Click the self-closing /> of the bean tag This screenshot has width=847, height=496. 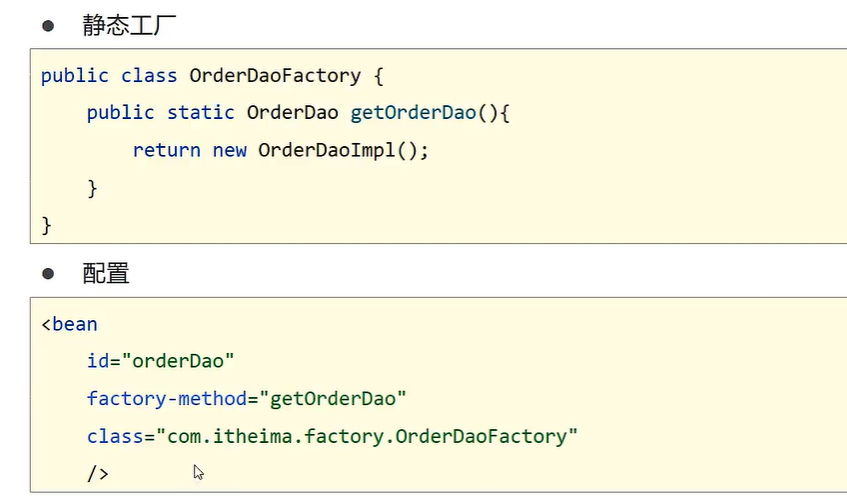point(98,473)
